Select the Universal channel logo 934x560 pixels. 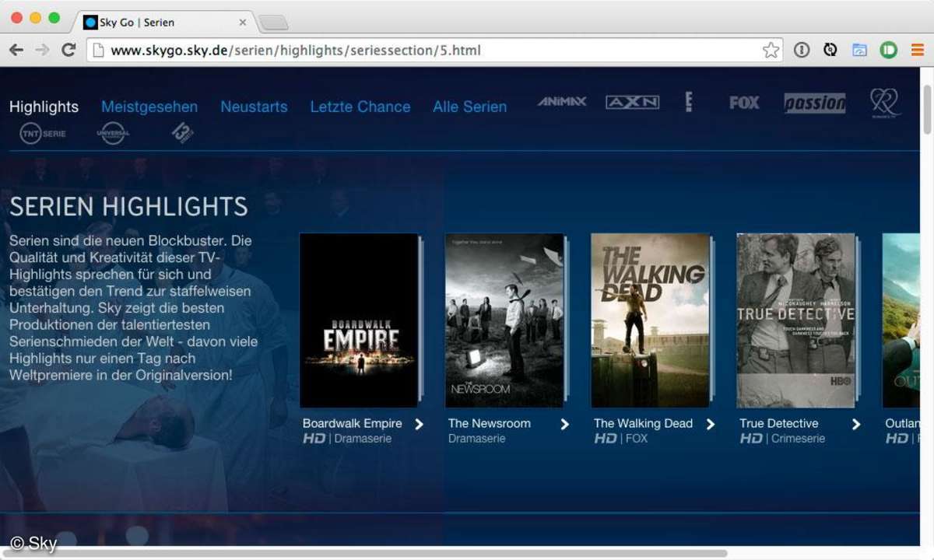[113, 134]
